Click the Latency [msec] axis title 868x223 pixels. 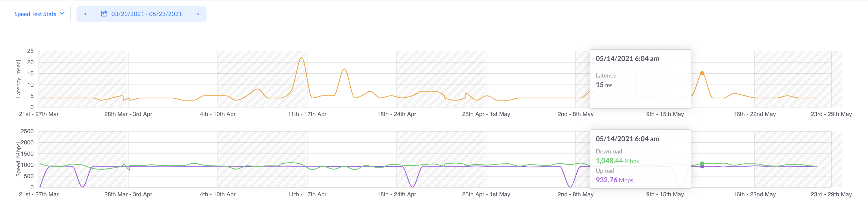pyautogui.click(x=18, y=79)
